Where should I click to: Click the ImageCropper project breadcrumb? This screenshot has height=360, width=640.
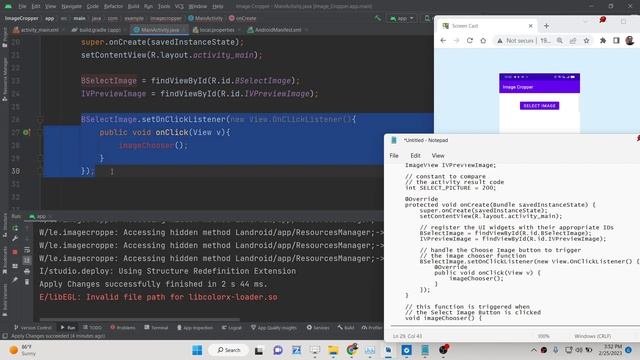22,18
